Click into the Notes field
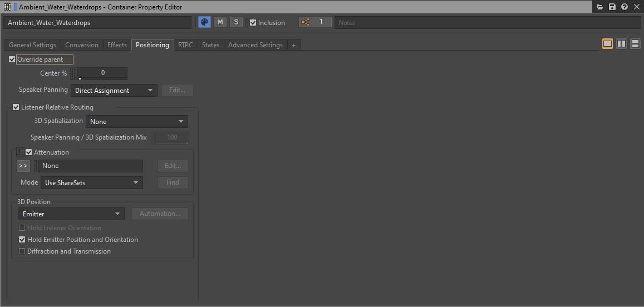This screenshot has width=644, height=307. point(488,23)
